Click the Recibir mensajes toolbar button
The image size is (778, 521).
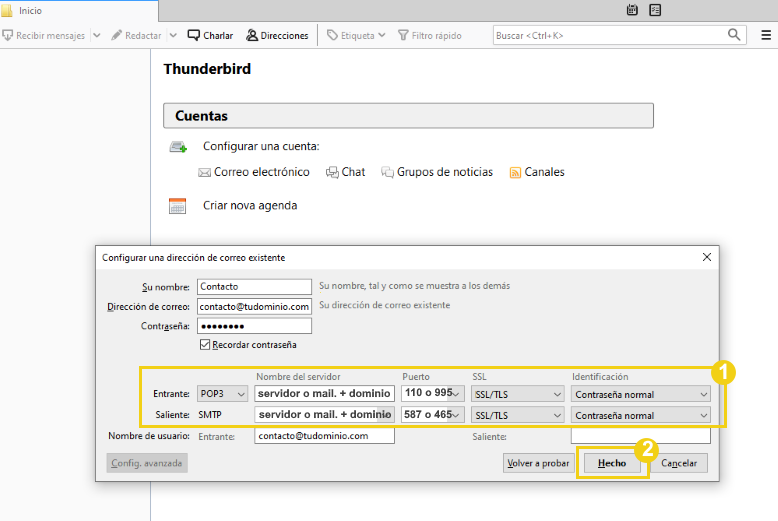pos(44,36)
